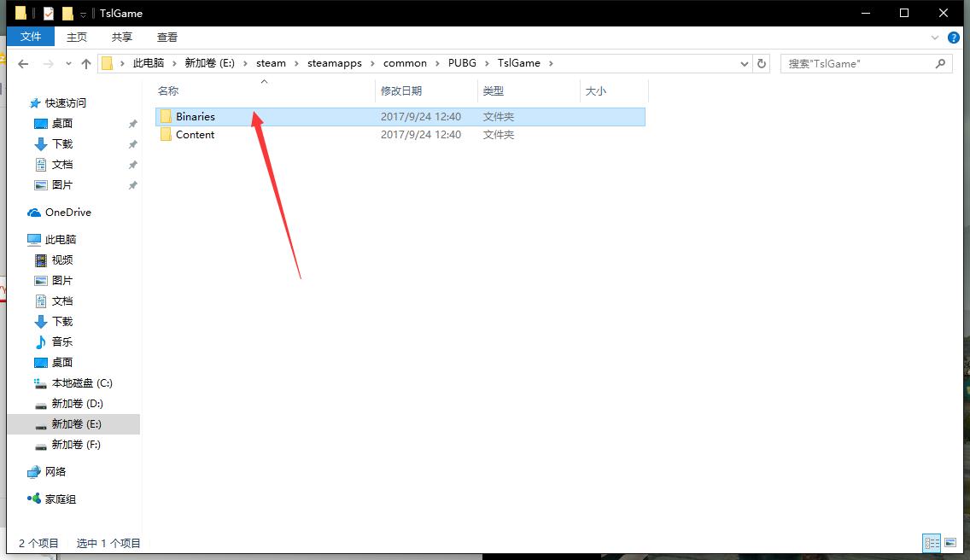This screenshot has width=970, height=560.
Task: Jump to steam in the address bar
Action: tap(271, 63)
